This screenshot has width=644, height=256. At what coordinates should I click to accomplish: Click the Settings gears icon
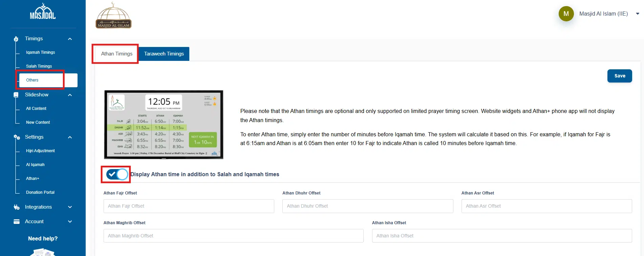point(17,137)
